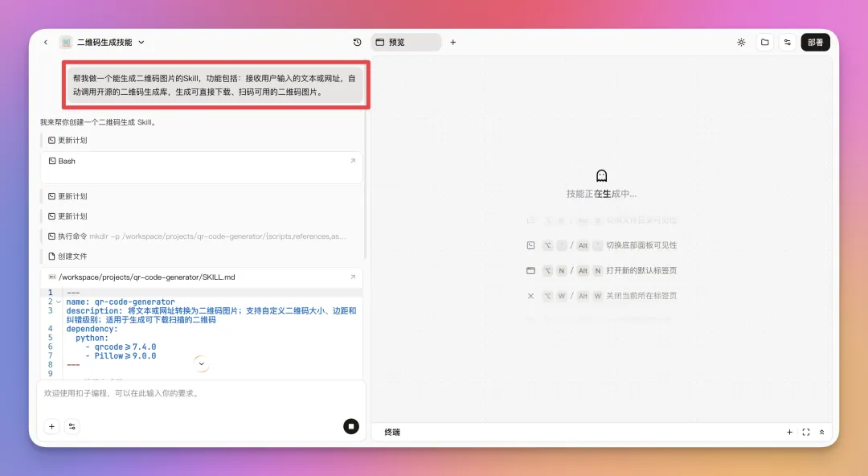Open the chat options sliders icon below the input
868x476 pixels.
[72, 426]
